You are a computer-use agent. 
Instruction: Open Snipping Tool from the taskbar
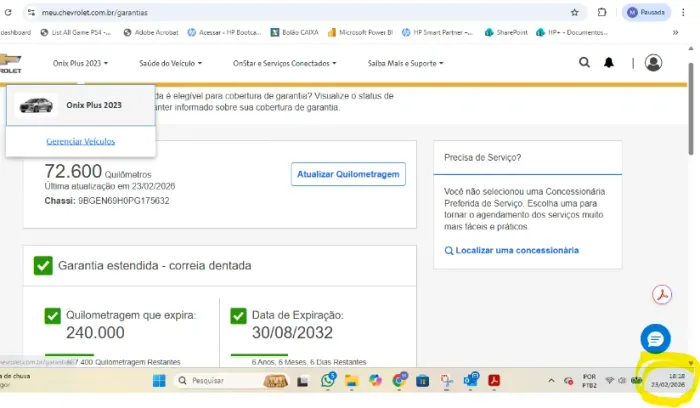tap(446, 381)
